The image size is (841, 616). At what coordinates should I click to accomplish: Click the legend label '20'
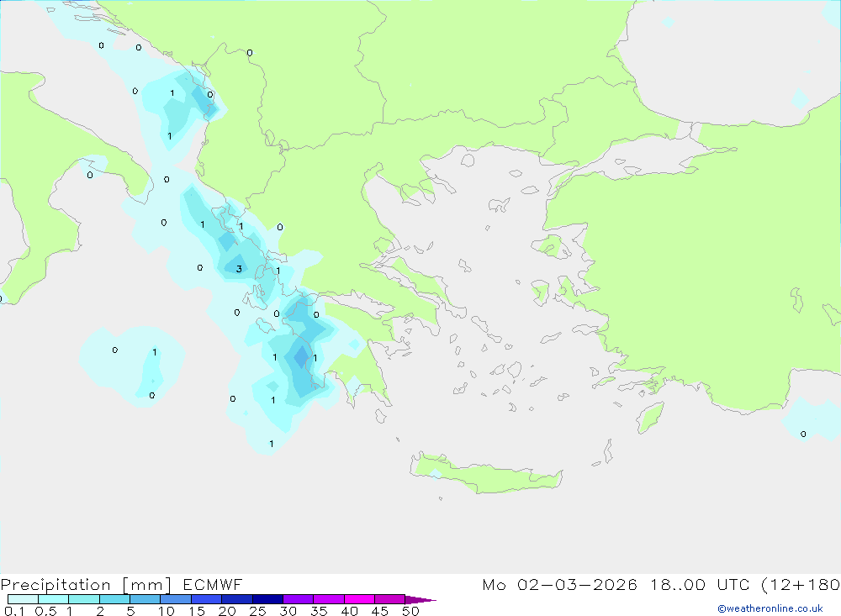click(227, 611)
